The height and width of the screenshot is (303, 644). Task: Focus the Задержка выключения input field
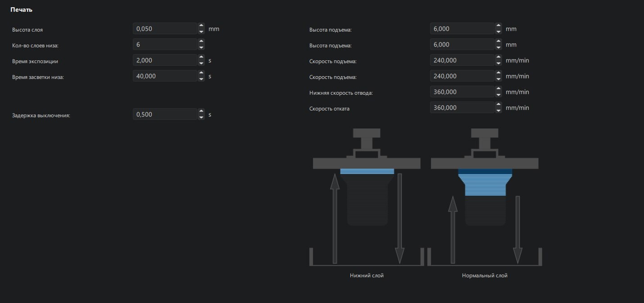pos(165,115)
